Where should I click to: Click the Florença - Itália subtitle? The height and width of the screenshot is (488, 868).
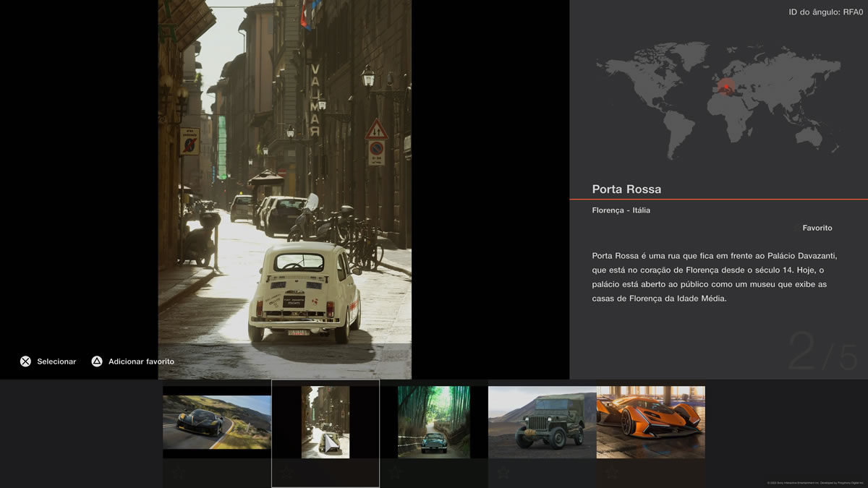[x=621, y=210]
